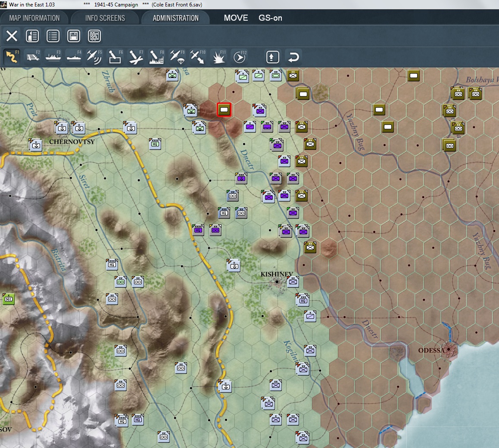Screen dimensions: 499x448
Task: Enable F5 air recon mode
Action: tap(94, 57)
